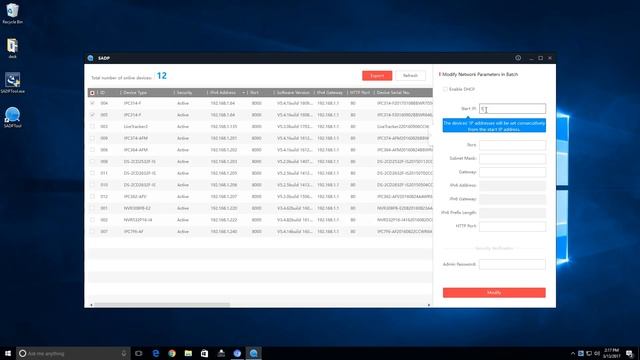The width and height of the screenshot is (640, 360).
Task: Click the online device count 12
Action: [x=162, y=76]
